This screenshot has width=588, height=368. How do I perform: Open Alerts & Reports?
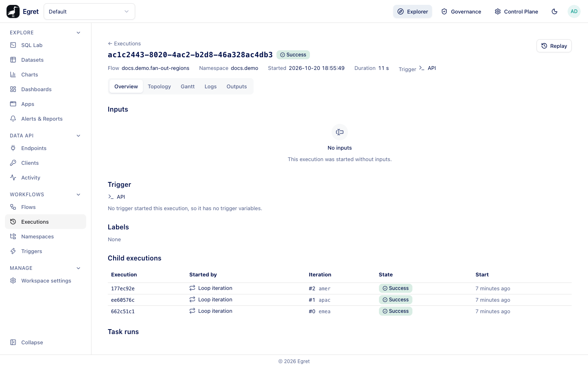(x=45, y=119)
